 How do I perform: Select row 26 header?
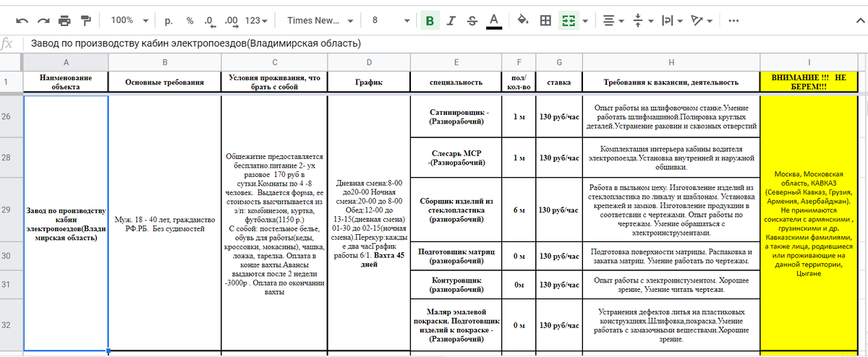coord(12,116)
